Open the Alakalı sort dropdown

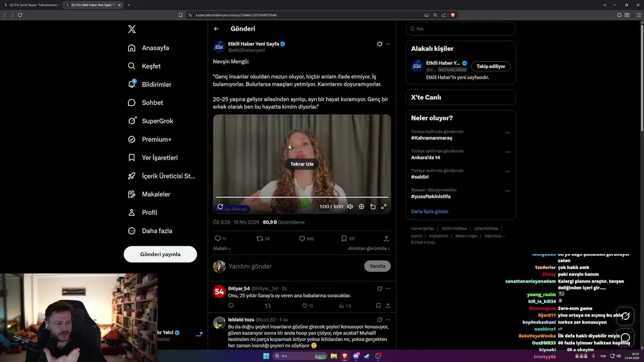tap(222, 248)
